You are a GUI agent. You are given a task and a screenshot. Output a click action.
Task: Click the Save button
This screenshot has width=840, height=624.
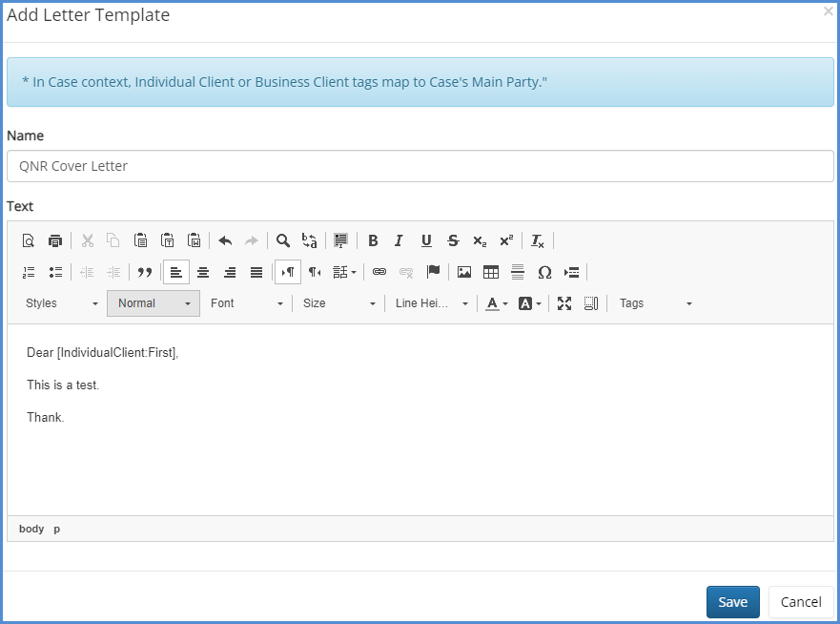(732, 602)
